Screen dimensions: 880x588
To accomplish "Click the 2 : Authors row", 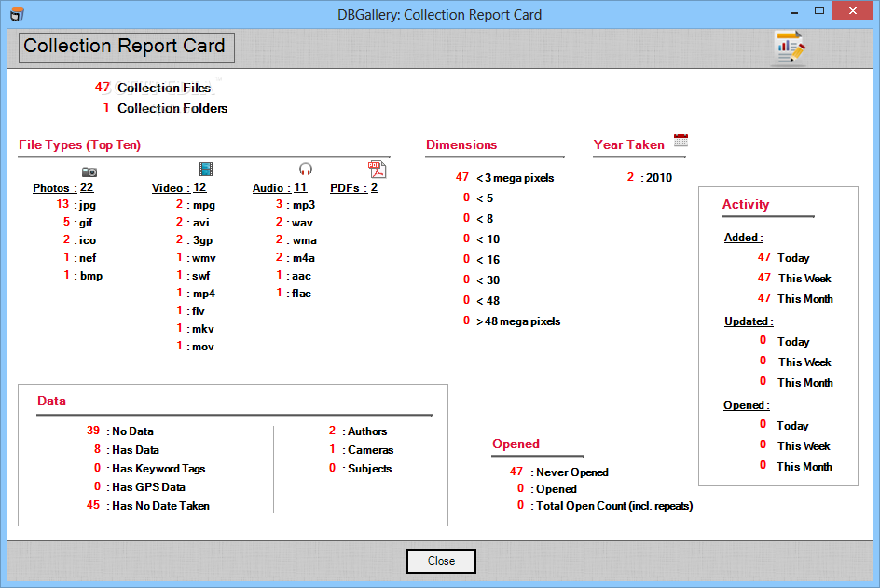I will pos(358,431).
